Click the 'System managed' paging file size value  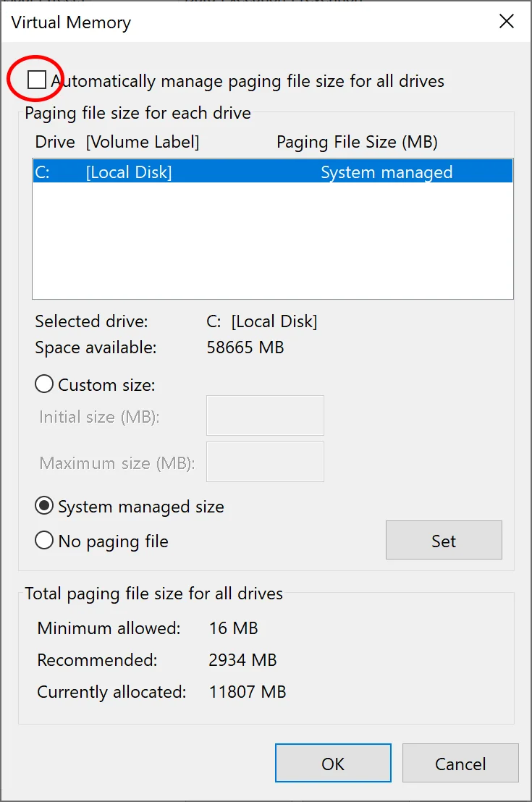pyautogui.click(x=387, y=172)
